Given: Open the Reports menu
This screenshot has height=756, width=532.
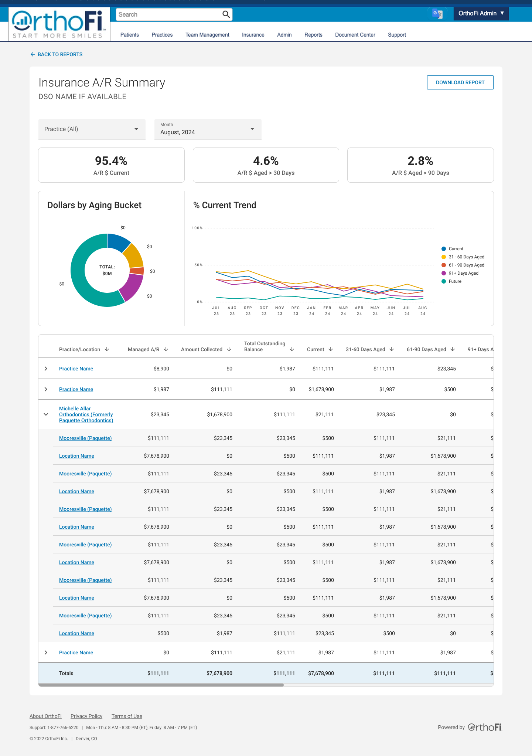Looking at the screenshot, I should 313,35.
